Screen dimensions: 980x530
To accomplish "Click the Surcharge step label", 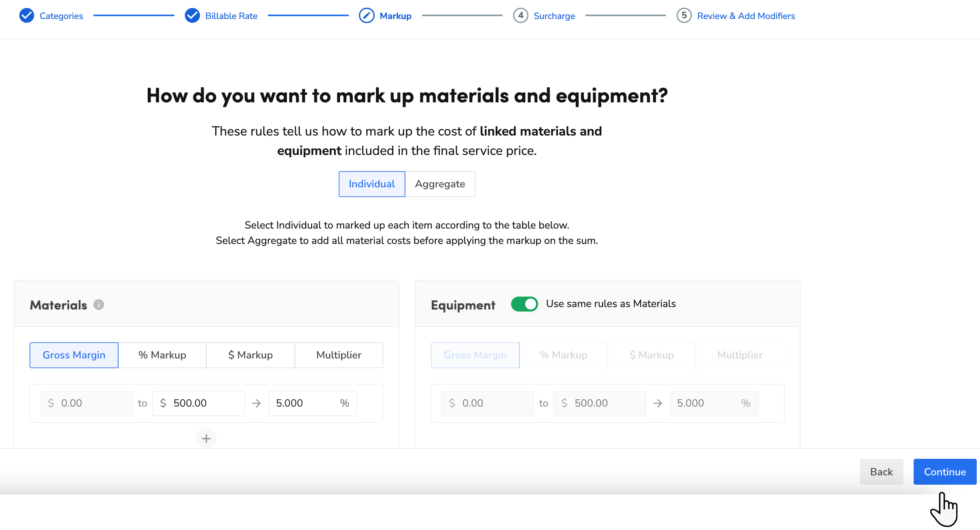I will pos(554,16).
